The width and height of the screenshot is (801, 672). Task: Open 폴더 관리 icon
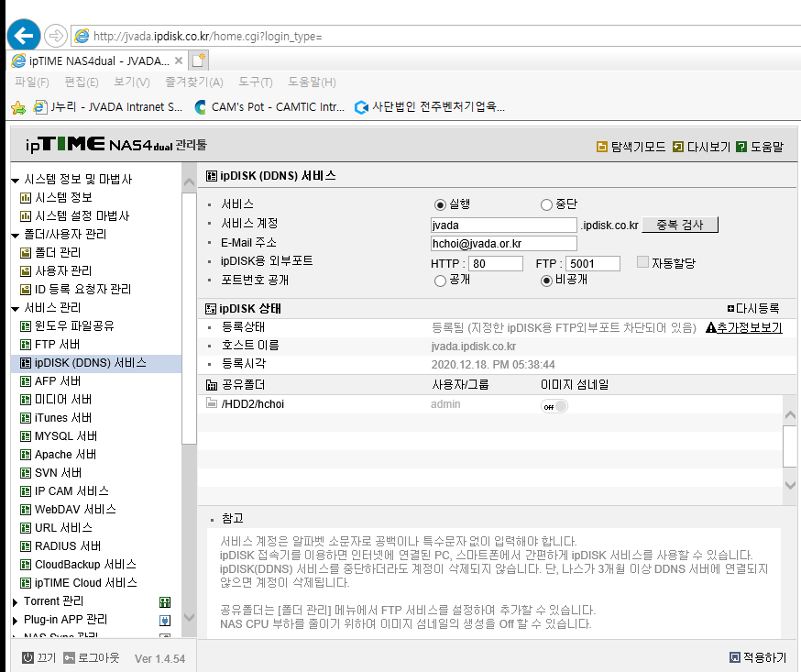pyautogui.click(x=26, y=253)
